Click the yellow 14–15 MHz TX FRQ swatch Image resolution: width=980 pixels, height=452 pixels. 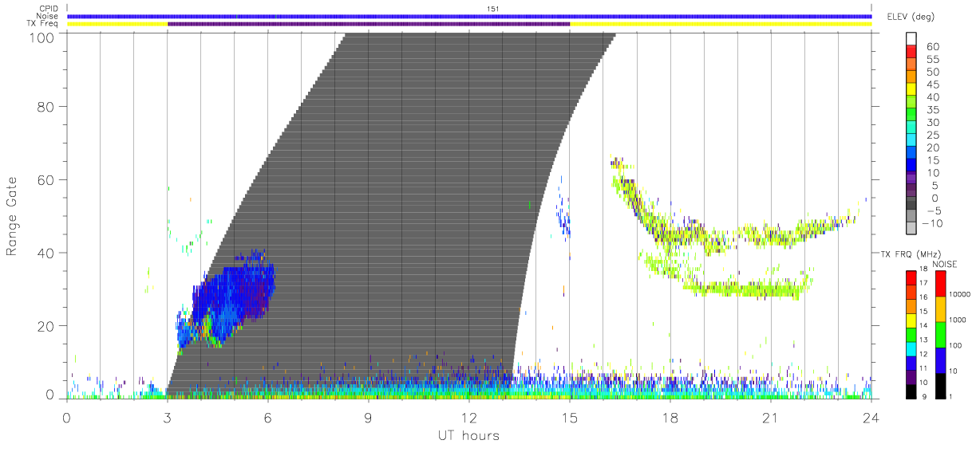tap(911, 320)
